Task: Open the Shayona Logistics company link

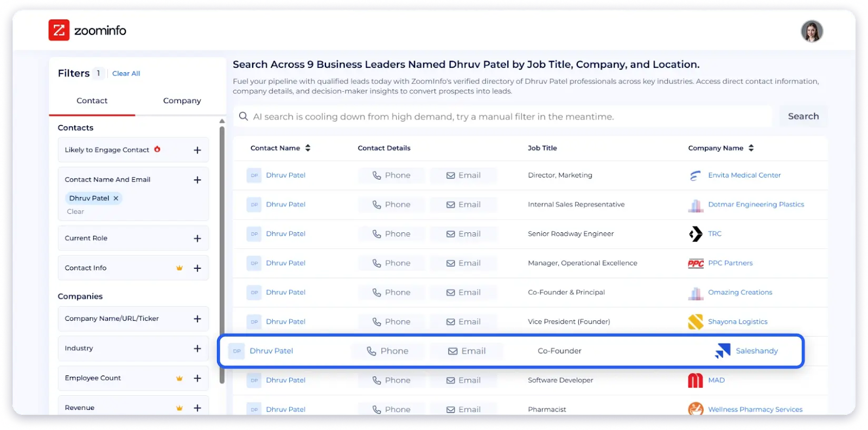Action: pos(738,322)
